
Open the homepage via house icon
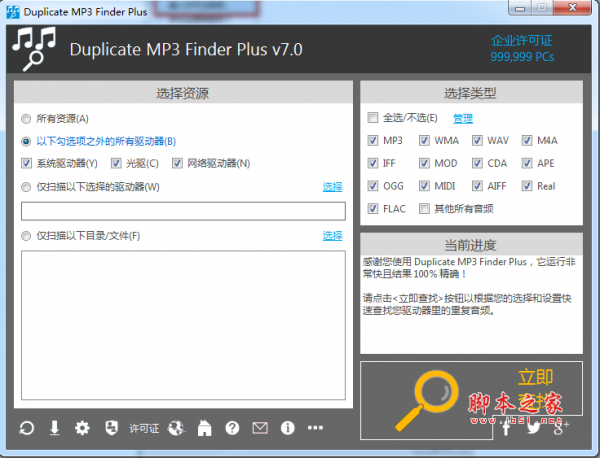coord(204,428)
